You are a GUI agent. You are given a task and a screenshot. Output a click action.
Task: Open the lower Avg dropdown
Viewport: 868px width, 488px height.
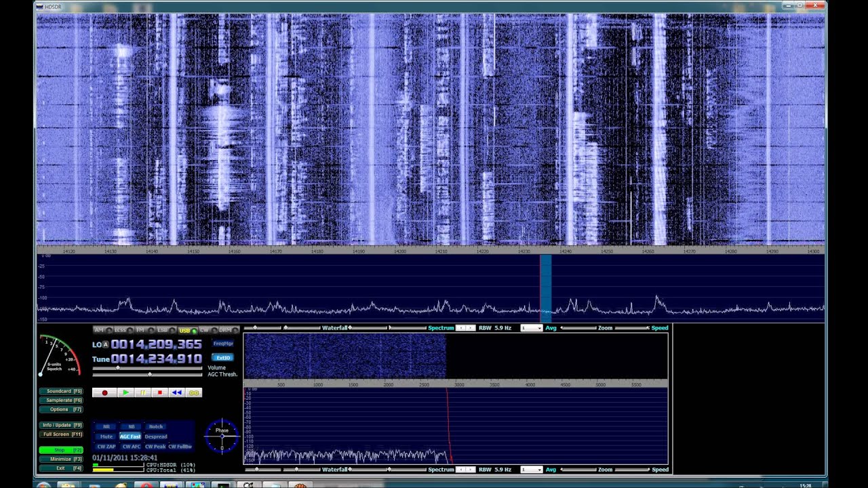531,469
